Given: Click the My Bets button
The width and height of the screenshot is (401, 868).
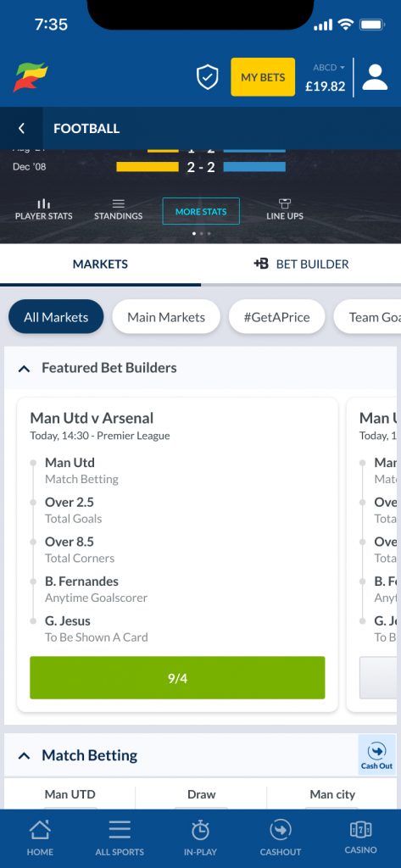Looking at the screenshot, I should [263, 77].
